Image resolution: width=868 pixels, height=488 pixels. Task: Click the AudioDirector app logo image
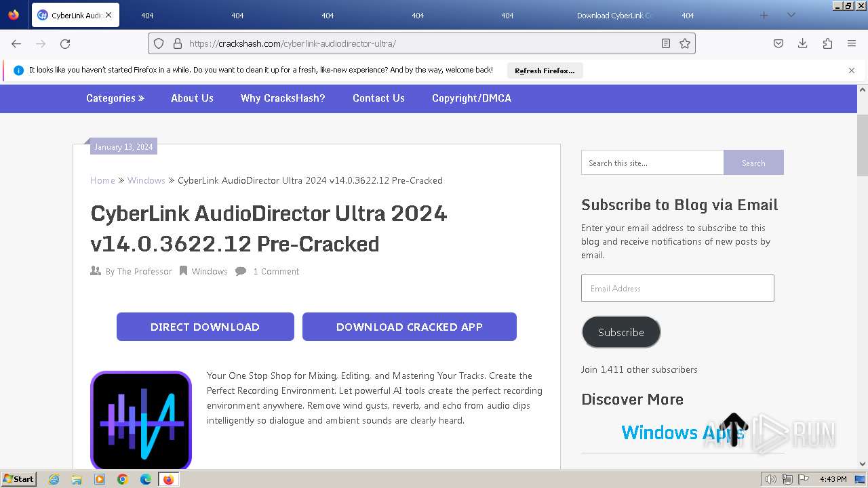click(x=141, y=420)
